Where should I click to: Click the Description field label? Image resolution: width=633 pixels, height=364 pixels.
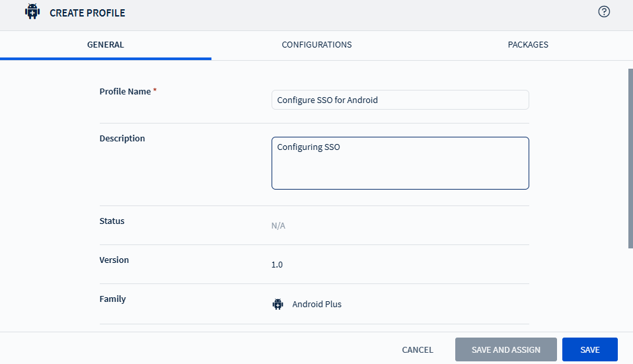coord(122,139)
